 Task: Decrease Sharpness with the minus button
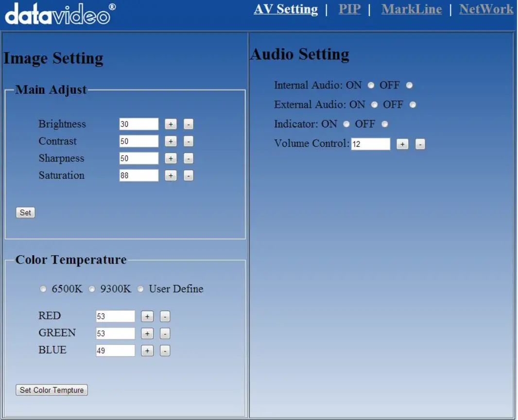[x=189, y=158]
